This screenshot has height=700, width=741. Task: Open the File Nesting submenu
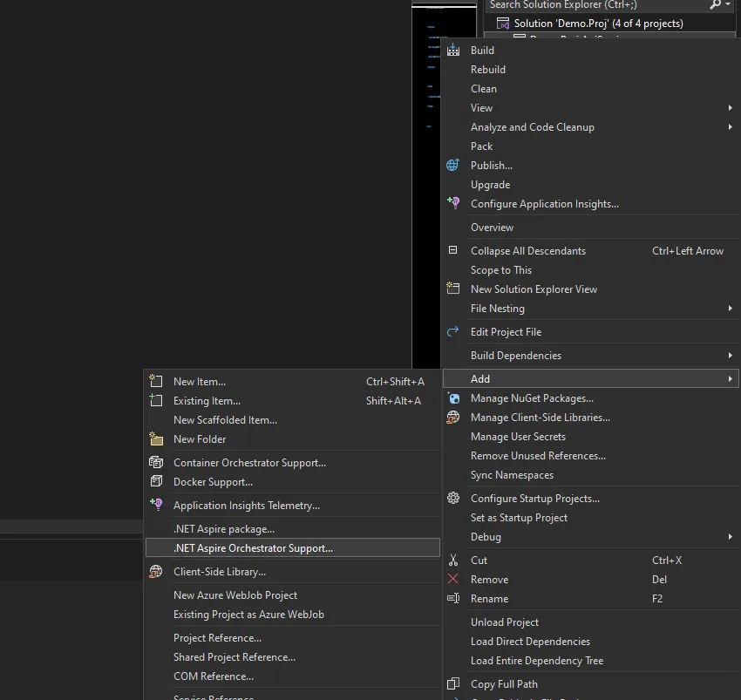[x=730, y=309]
